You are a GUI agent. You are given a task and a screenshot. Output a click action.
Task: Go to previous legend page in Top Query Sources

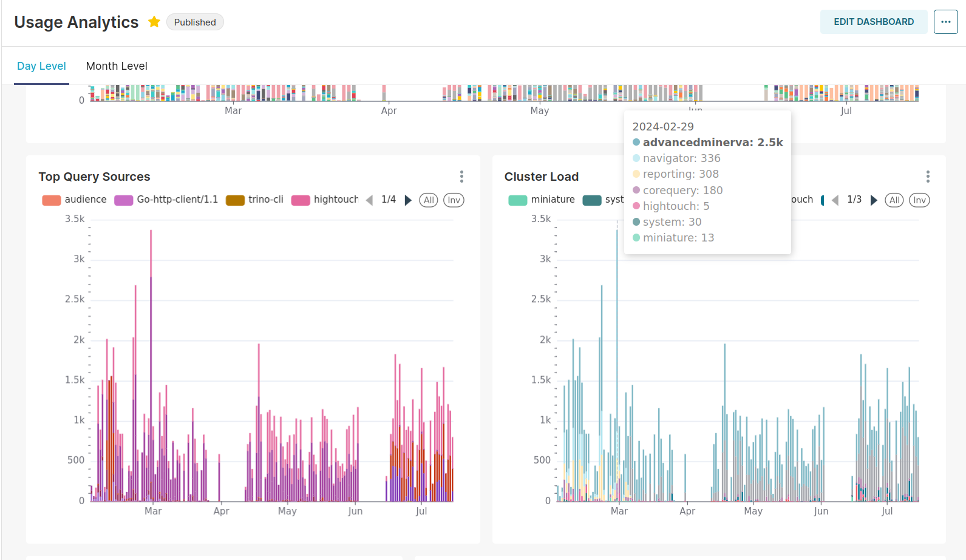(x=369, y=200)
